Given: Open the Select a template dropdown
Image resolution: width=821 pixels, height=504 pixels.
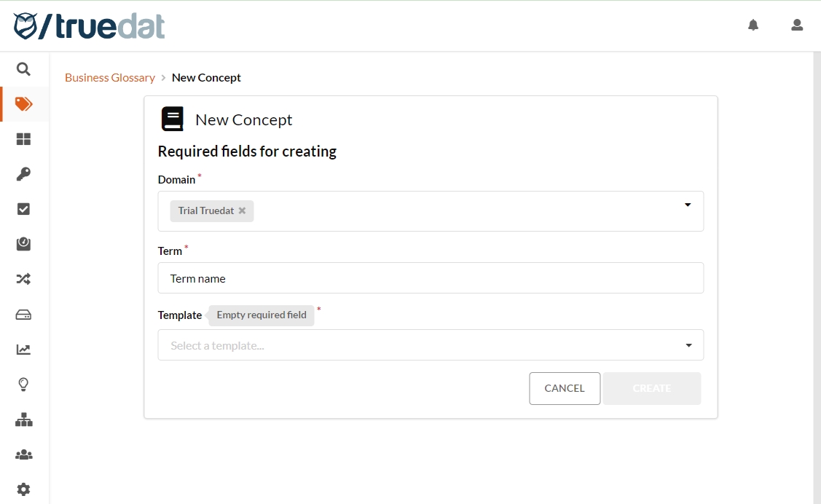Looking at the screenshot, I should [x=431, y=345].
